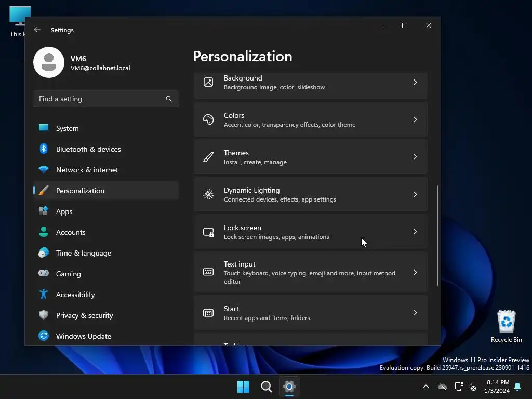Click the Accounts person icon in sidebar
This screenshot has height=399, width=532.
[x=44, y=232]
